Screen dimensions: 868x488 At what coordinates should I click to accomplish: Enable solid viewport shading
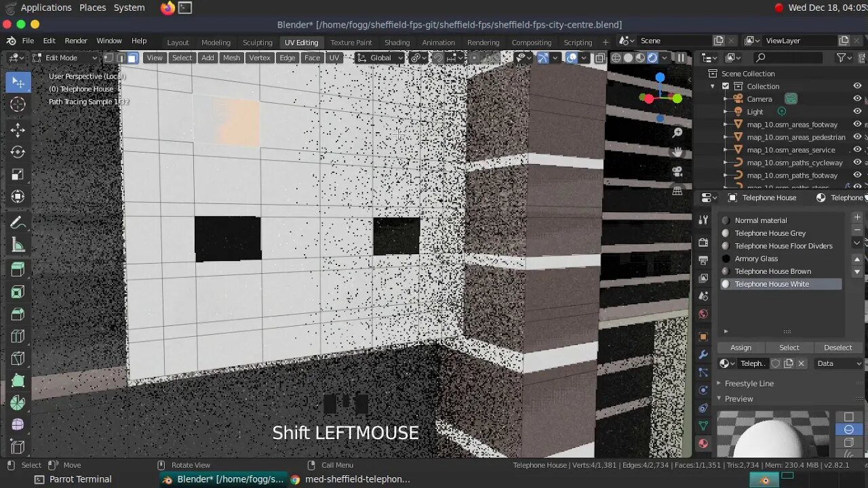click(x=628, y=58)
